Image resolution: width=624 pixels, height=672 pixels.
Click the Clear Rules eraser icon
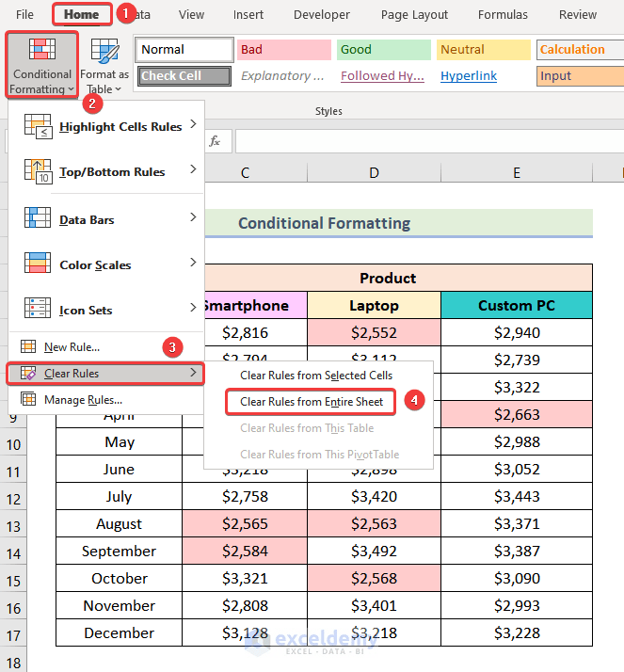point(28,374)
